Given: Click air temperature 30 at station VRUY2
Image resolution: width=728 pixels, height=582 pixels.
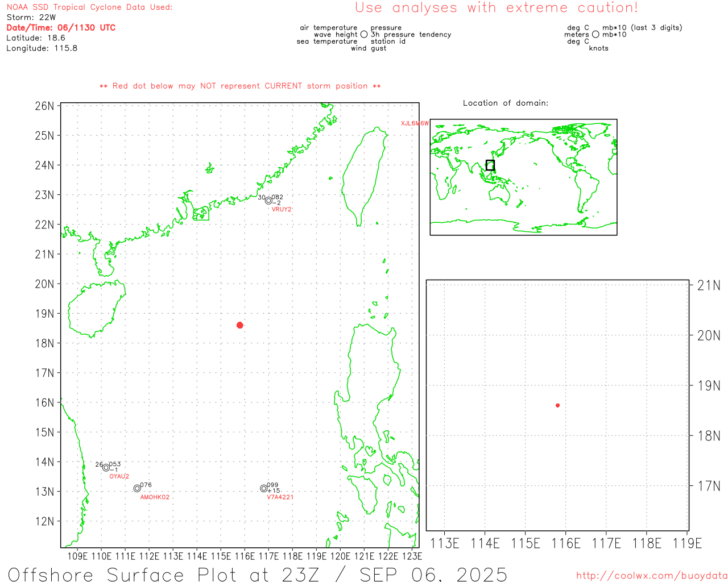Looking at the screenshot, I should 262,198.
